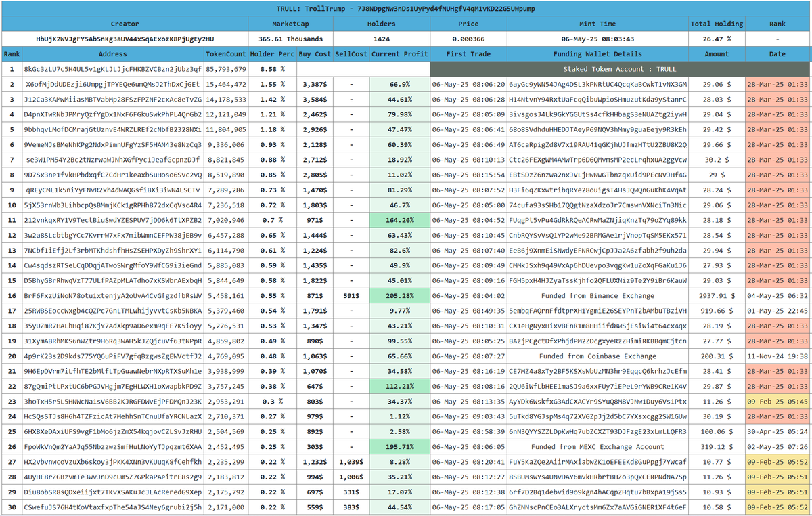Image resolution: width=812 pixels, height=516 pixels.
Task: Click the 79.98% profit cell
Action: tap(400, 114)
